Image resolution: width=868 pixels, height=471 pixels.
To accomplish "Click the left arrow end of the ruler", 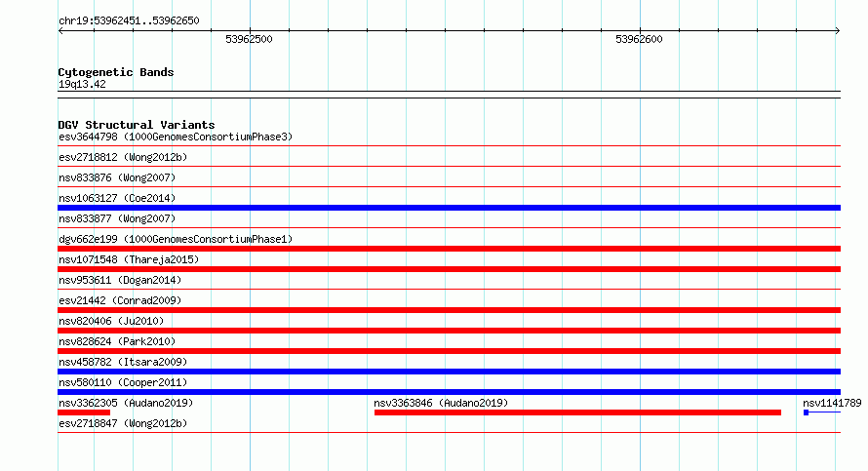I will (x=60, y=31).
